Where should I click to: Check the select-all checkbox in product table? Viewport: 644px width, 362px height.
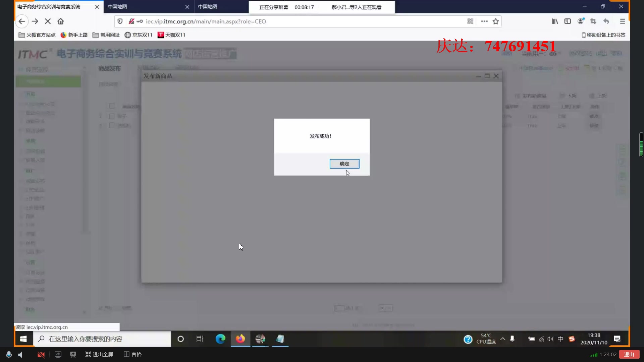[x=112, y=106]
